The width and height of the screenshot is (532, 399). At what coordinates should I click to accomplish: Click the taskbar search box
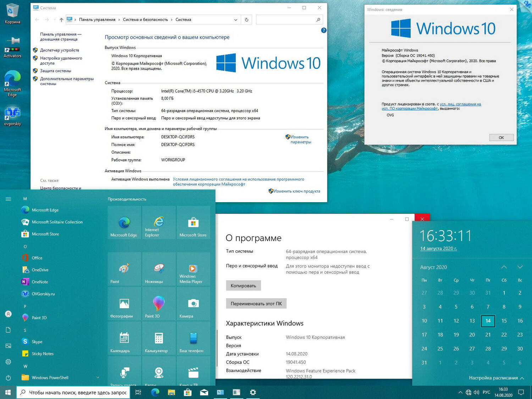coord(73,392)
